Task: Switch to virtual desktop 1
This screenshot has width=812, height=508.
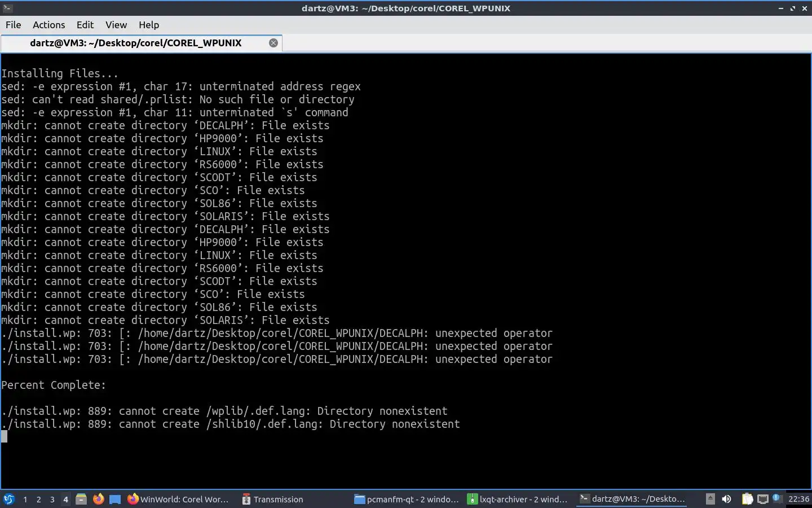Action: click(25, 499)
